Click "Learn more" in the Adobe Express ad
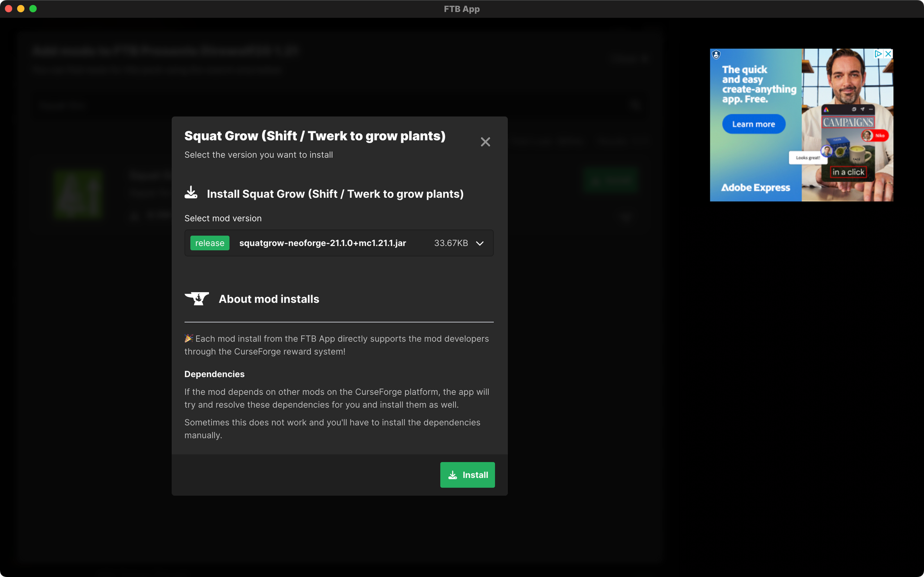Viewport: 924px width, 577px height. pos(754,124)
